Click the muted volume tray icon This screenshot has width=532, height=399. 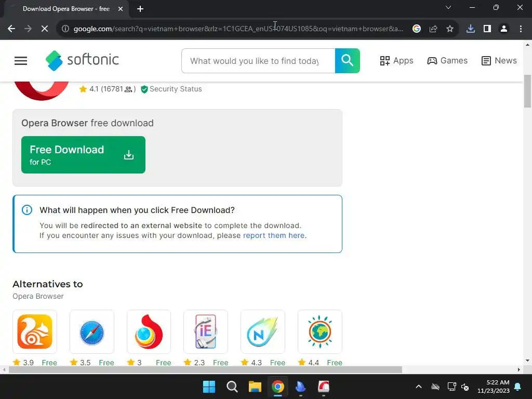click(465, 387)
